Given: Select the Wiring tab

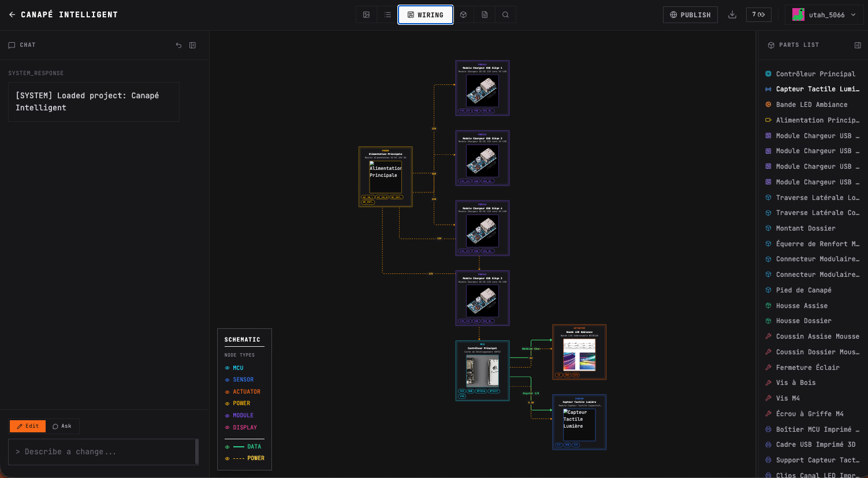Looking at the screenshot, I should click(425, 15).
